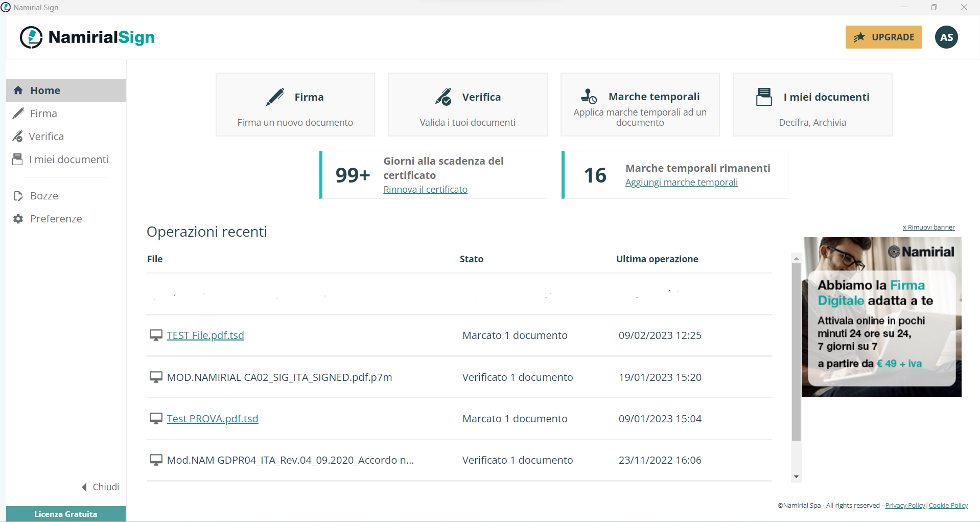Open the Rinnova il certificato link
Screen dimensions: 980x522
[x=425, y=189]
